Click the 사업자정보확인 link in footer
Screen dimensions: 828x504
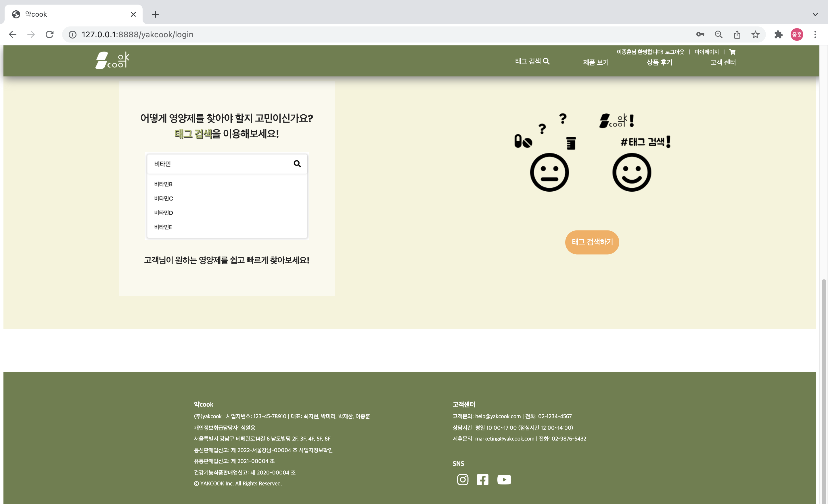coord(316,450)
